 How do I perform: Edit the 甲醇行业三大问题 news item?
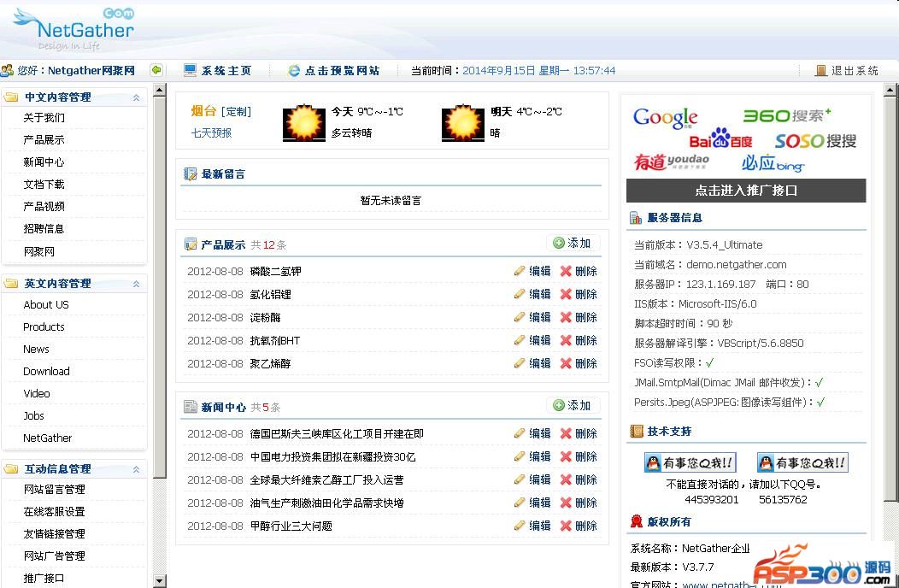coord(532,526)
